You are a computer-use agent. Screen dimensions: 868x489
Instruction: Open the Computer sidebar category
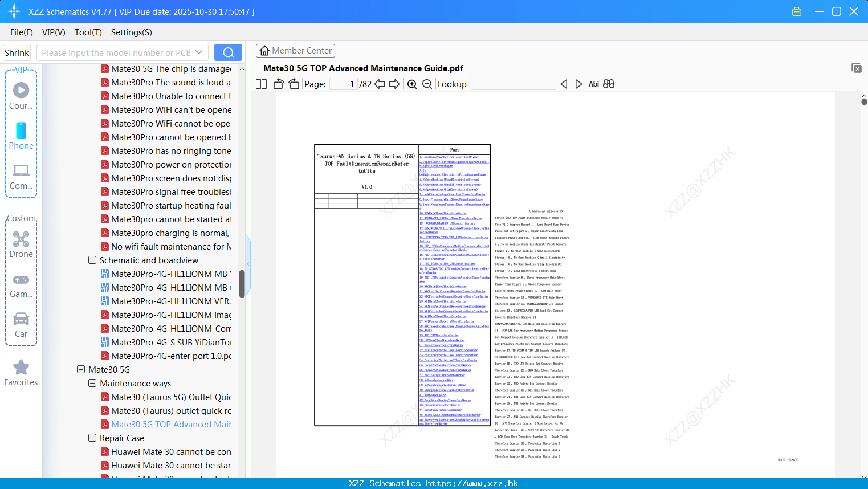21,176
